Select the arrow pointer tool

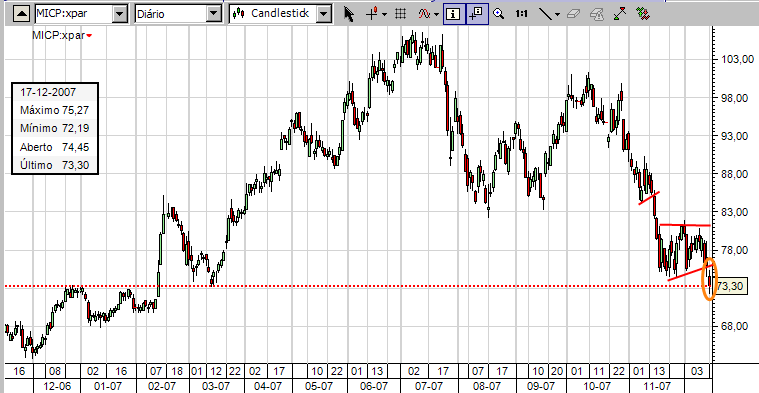point(349,14)
